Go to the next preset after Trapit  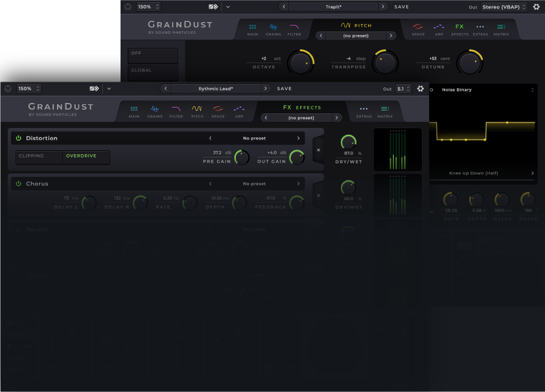click(x=383, y=7)
